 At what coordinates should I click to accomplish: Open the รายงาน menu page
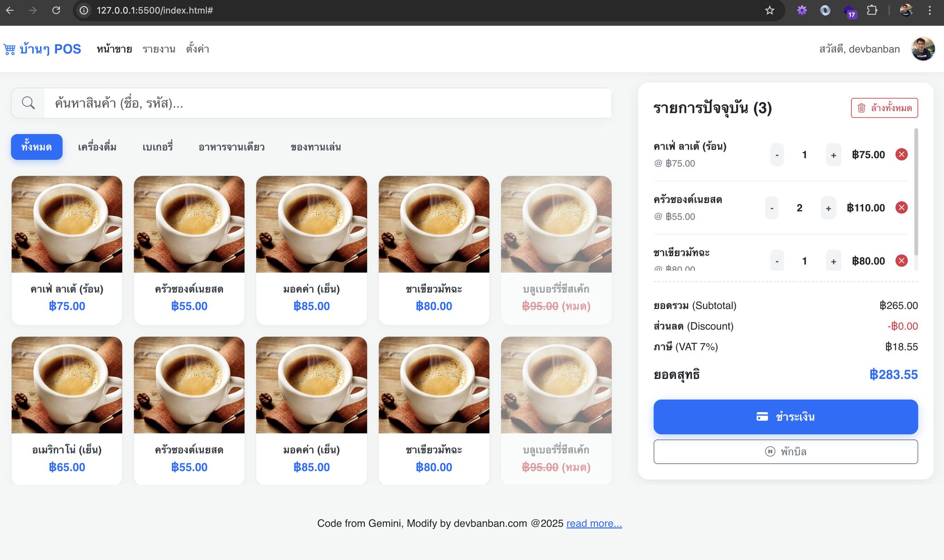[x=159, y=49]
